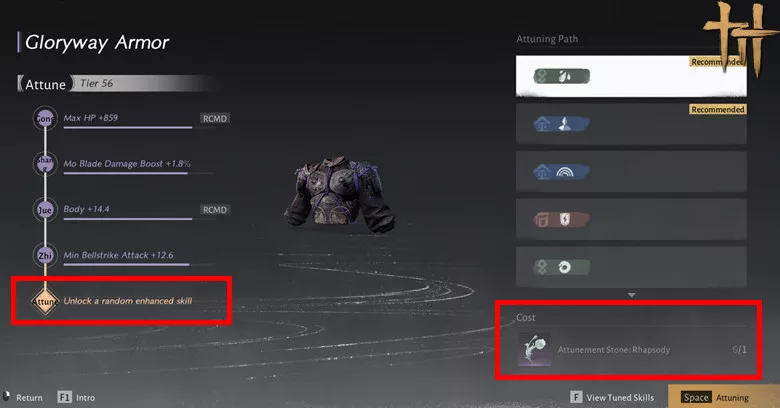780x408 pixels.
Task: Click the Tier 56 label
Action: [x=97, y=83]
